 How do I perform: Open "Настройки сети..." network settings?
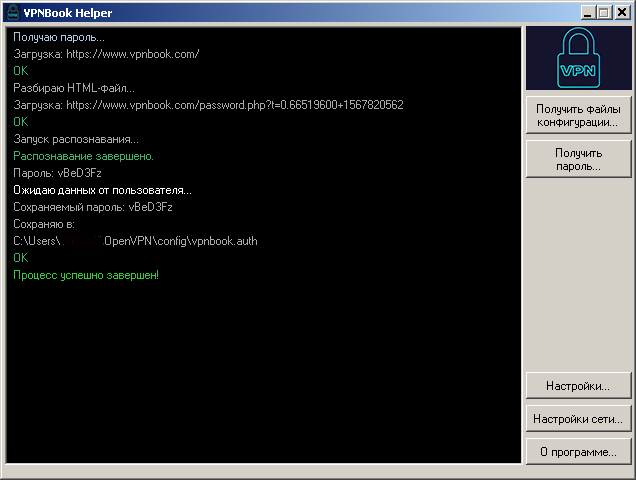(578, 419)
